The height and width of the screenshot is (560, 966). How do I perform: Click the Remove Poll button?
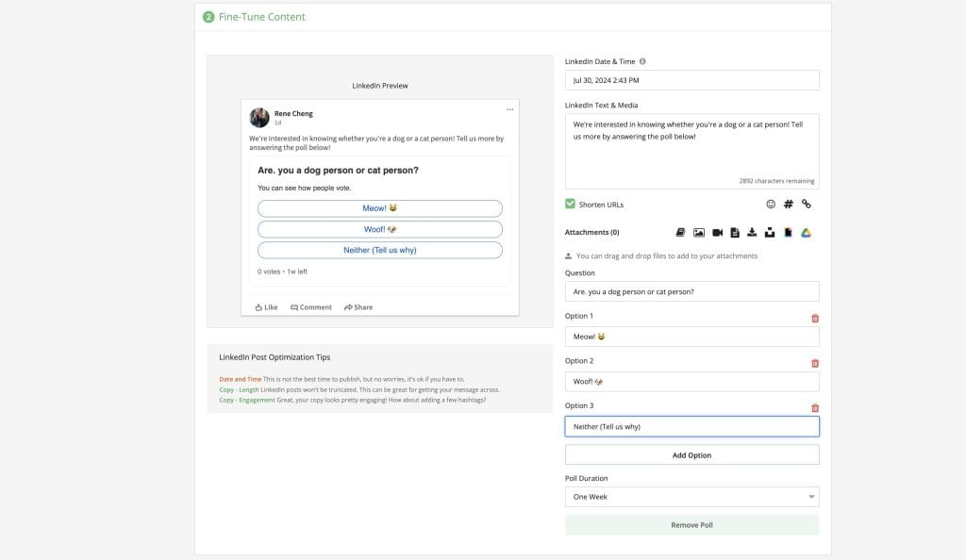click(x=691, y=525)
